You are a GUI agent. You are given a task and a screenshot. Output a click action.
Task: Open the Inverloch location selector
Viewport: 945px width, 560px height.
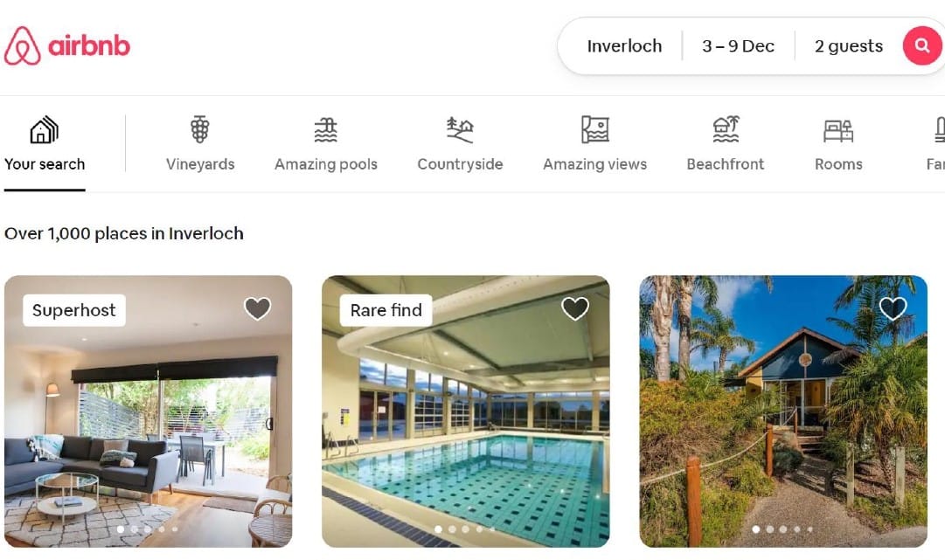pos(624,46)
